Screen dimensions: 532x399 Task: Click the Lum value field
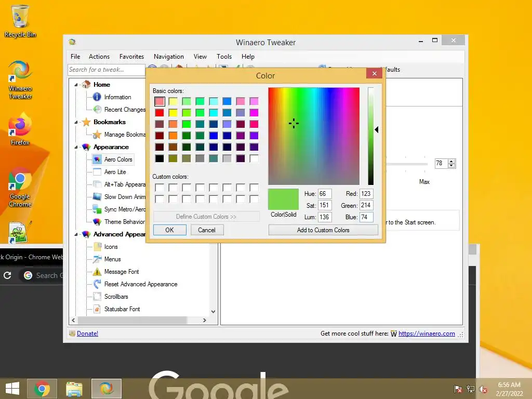pos(325,217)
